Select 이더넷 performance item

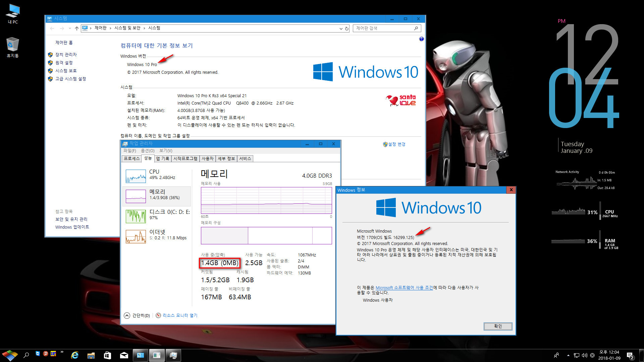[x=157, y=236]
